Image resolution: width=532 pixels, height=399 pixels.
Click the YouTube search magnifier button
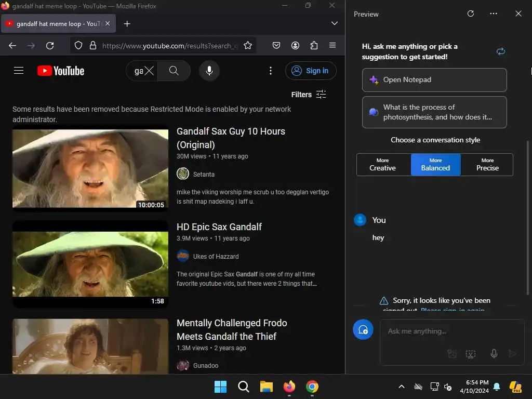coord(174,71)
